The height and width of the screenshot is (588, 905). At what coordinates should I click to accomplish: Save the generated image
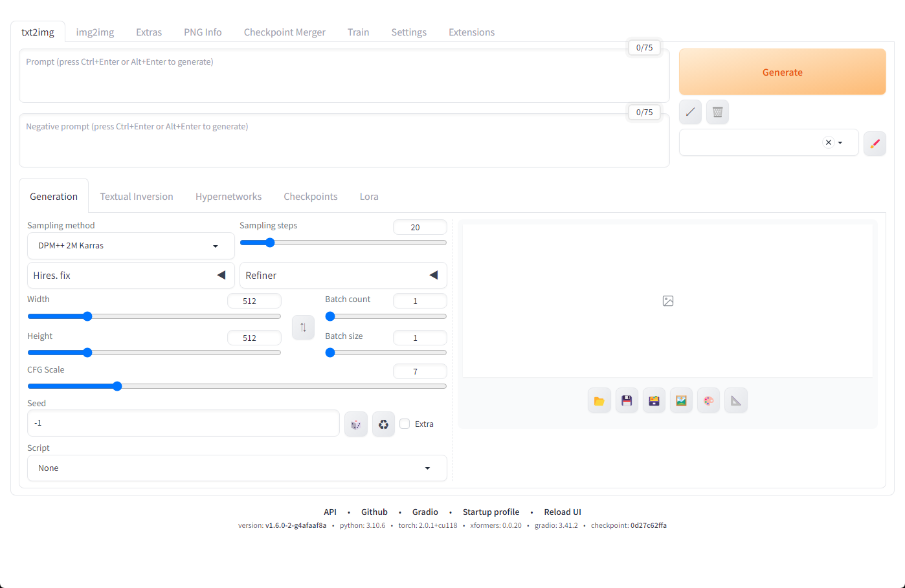tap(626, 400)
